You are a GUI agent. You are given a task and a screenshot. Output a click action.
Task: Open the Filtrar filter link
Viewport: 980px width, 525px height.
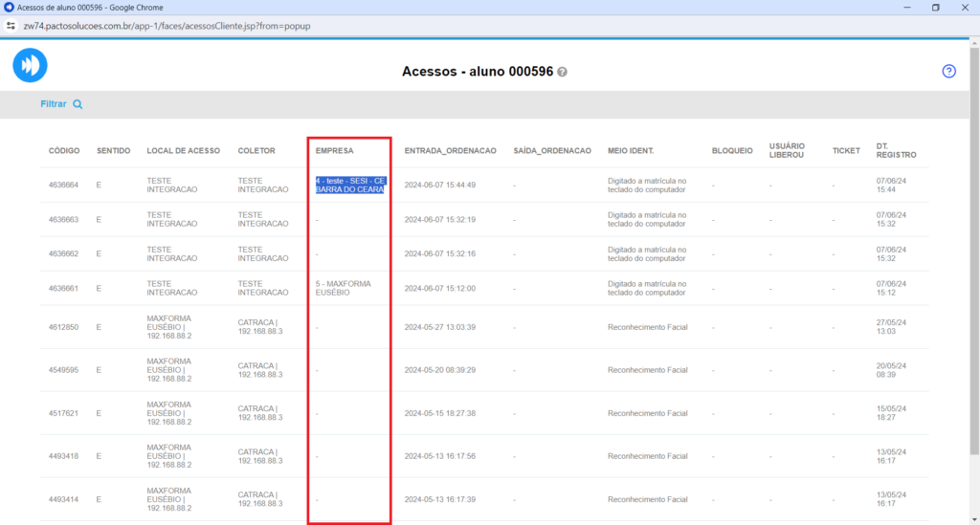(54, 104)
